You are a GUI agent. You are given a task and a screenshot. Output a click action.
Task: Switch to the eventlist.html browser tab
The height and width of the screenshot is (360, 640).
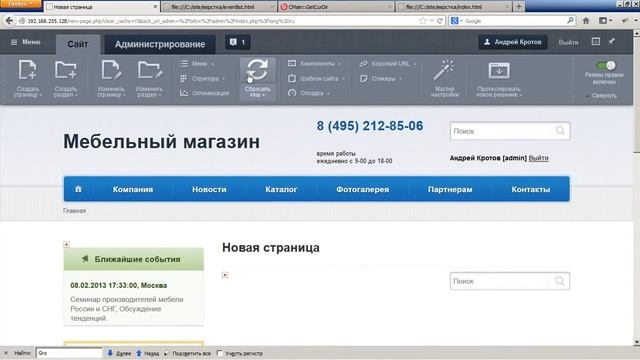[219, 7]
